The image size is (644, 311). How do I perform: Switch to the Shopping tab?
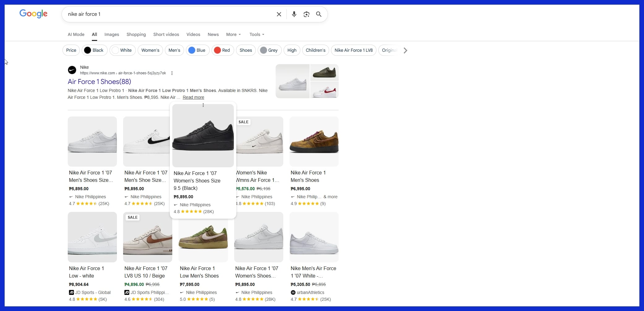coord(136,34)
